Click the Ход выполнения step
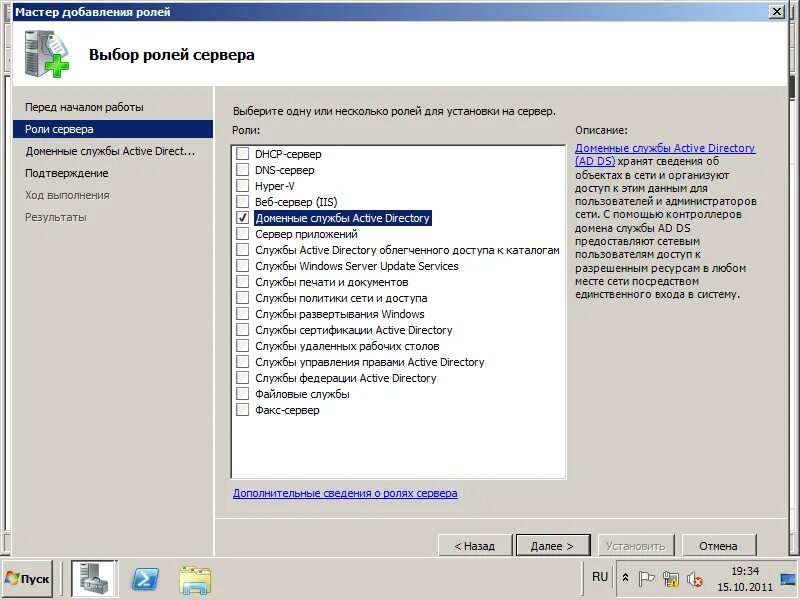This screenshot has height=600, width=800. (67, 195)
